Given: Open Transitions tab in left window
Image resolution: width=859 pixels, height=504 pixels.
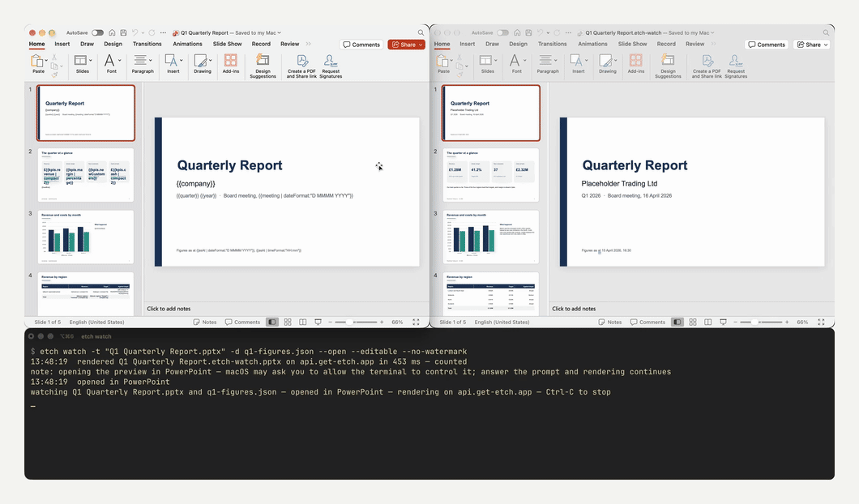Looking at the screenshot, I should click(x=147, y=44).
